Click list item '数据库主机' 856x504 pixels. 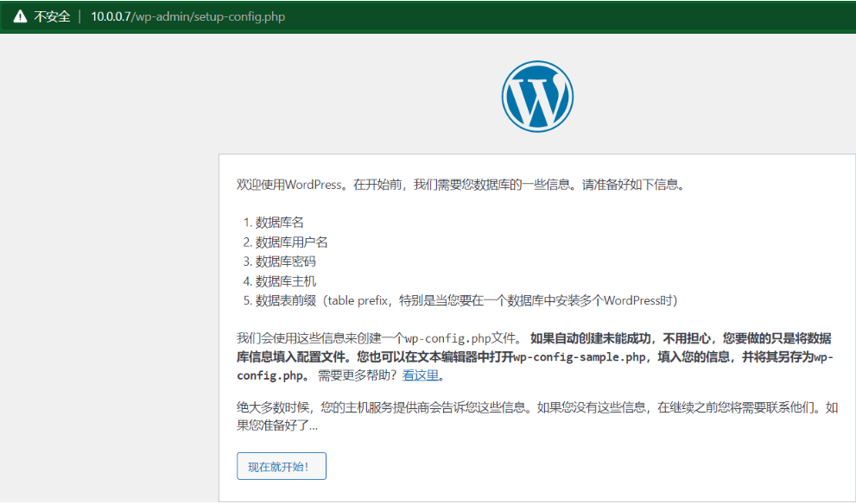pos(286,281)
